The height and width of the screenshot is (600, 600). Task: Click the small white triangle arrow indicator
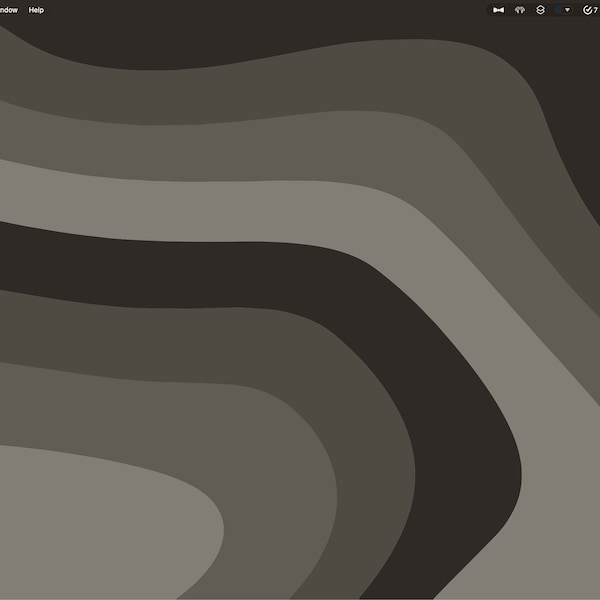(567, 10)
